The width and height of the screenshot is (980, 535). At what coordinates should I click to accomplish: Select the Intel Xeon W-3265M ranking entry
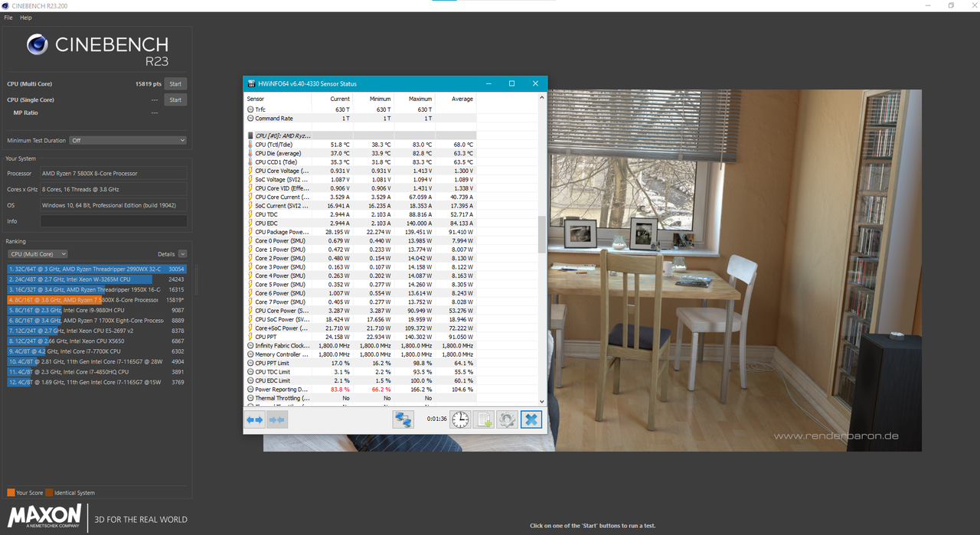96,279
